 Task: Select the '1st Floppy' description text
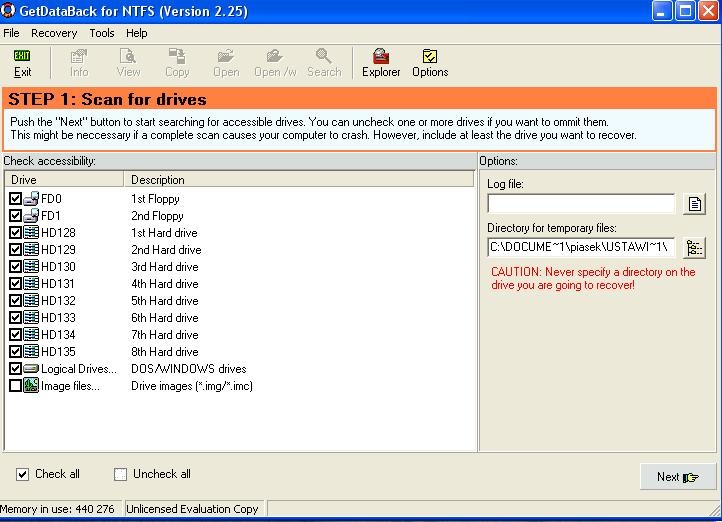coord(155,199)
